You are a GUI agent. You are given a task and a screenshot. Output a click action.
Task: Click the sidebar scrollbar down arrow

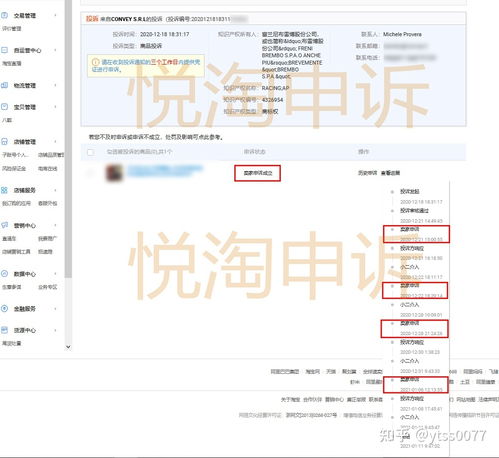coord(68,347)
